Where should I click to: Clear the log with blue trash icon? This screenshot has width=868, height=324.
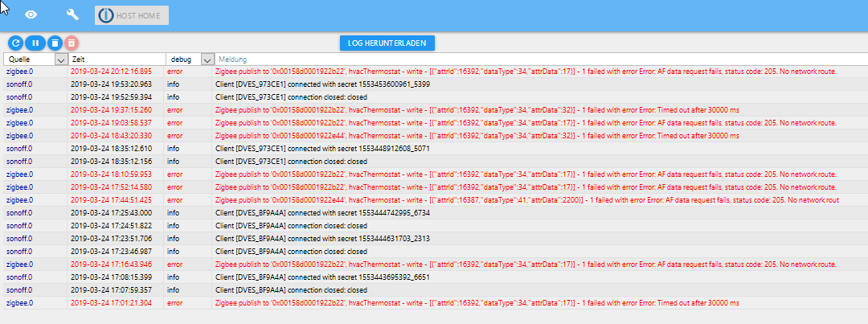click(54, 43)
